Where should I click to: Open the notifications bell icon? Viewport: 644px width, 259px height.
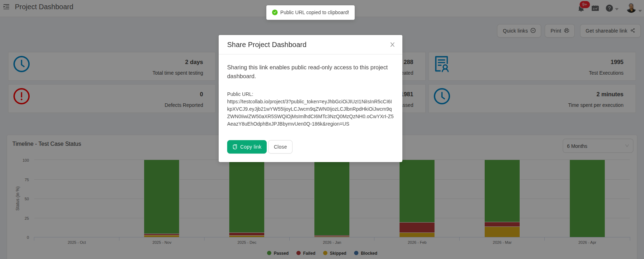pyautogui.click(x=581, y=8)
